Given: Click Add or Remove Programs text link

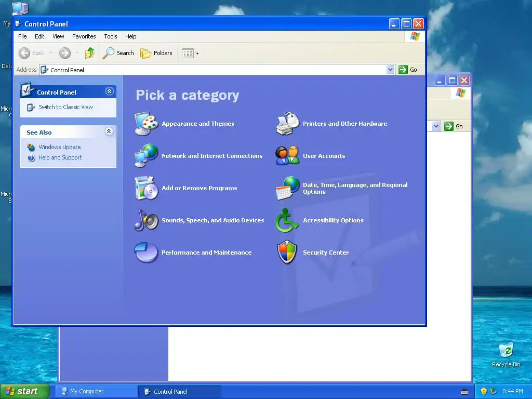Looking at the screenshot, I should (x=199, y=188).
